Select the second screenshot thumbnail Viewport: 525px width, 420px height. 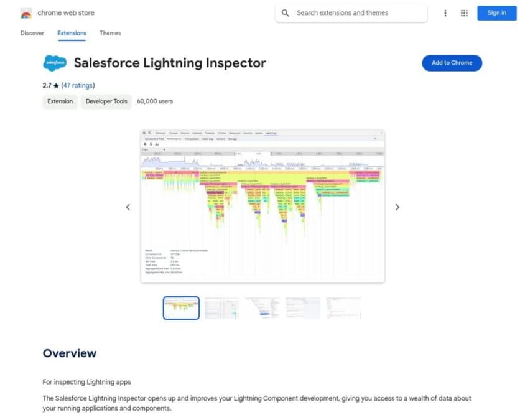(x=221, y=308)
